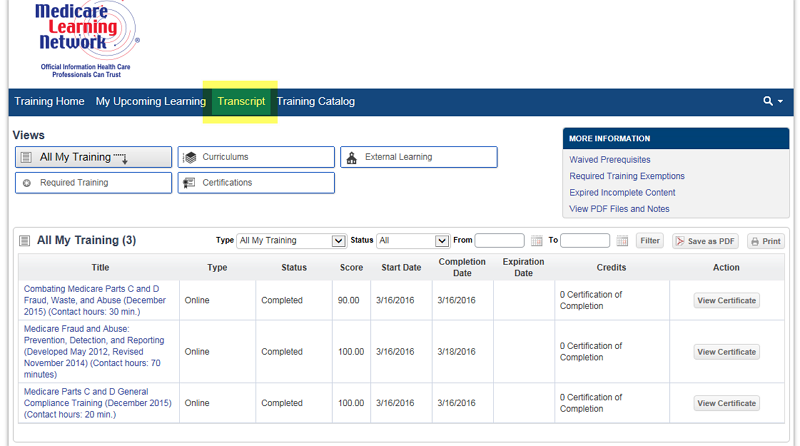Click the Type column header in table
Screen dimensions: 800x446
click(217, 267)
